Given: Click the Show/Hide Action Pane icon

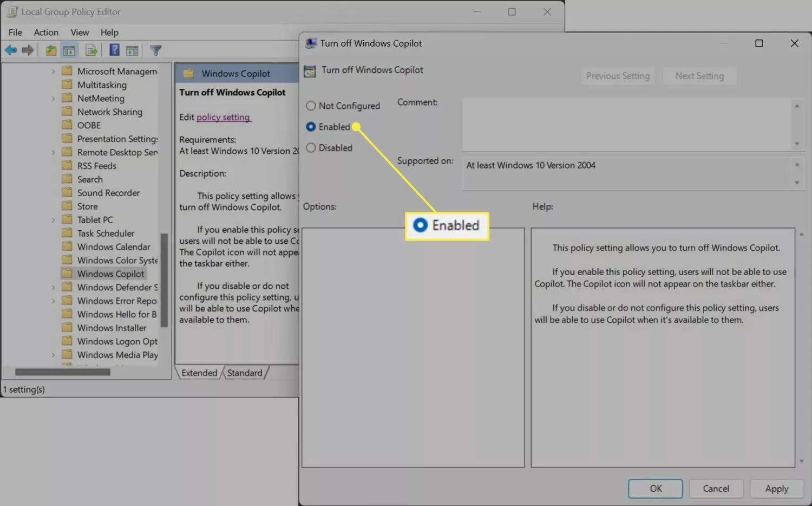Looking at the screenshot, I should 132,50.
